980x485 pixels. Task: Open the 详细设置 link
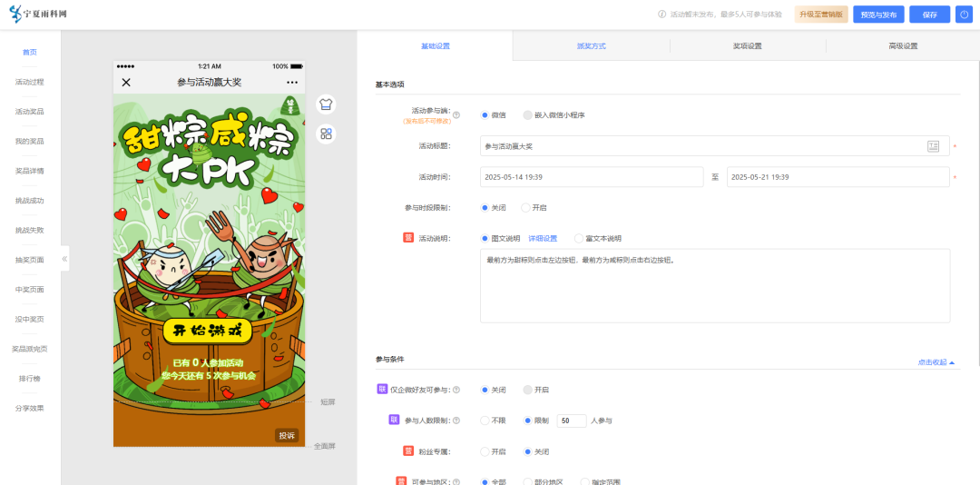[543, 239]
